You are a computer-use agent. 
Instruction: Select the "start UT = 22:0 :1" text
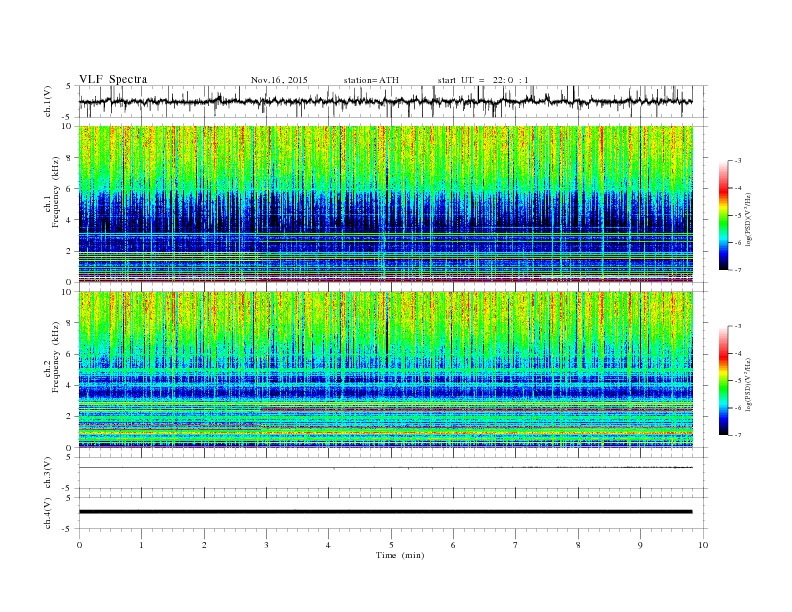click(483, 80)
